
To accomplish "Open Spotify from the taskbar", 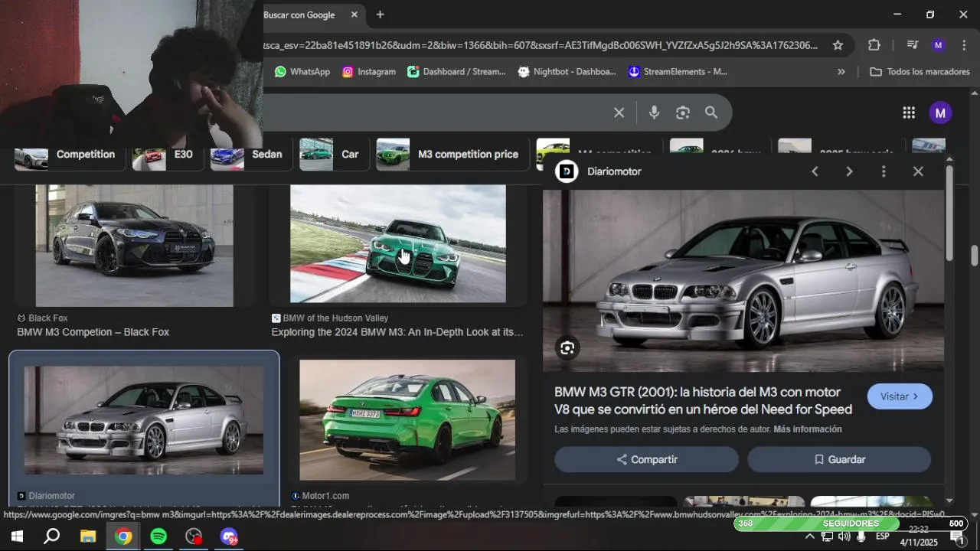I will coord(158,536).
